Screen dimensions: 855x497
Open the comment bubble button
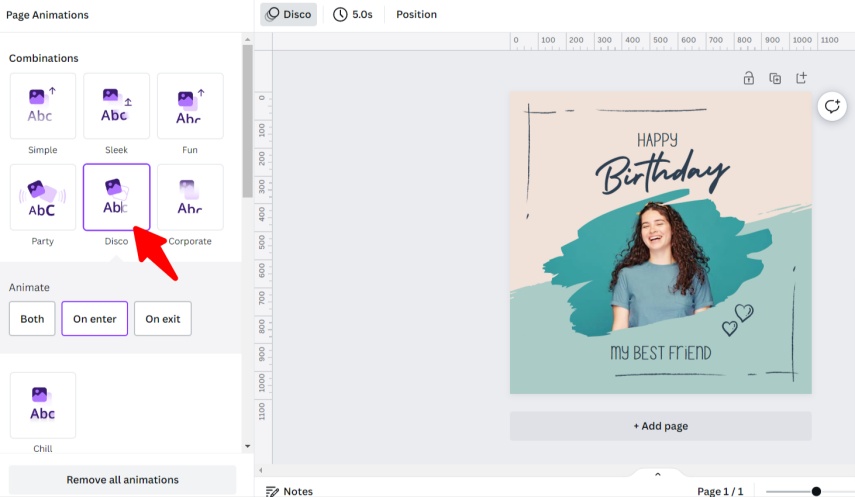(832, 107)
